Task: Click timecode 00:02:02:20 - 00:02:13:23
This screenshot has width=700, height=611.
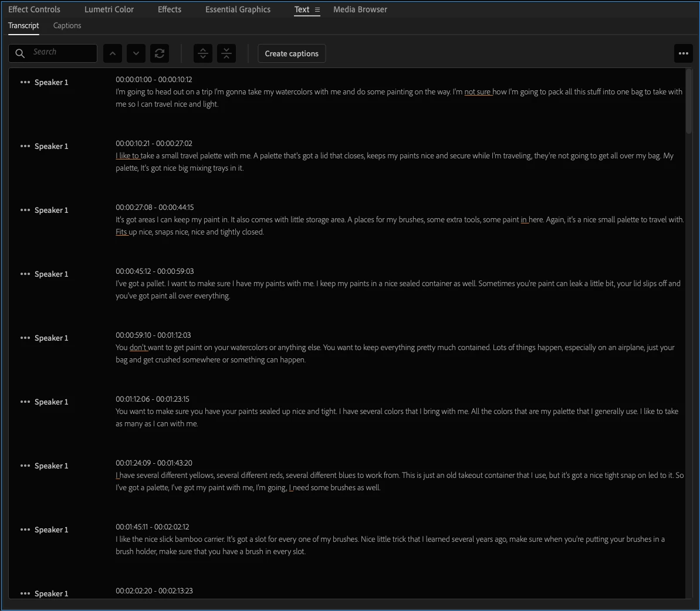Action: click(x=154, y=590)
